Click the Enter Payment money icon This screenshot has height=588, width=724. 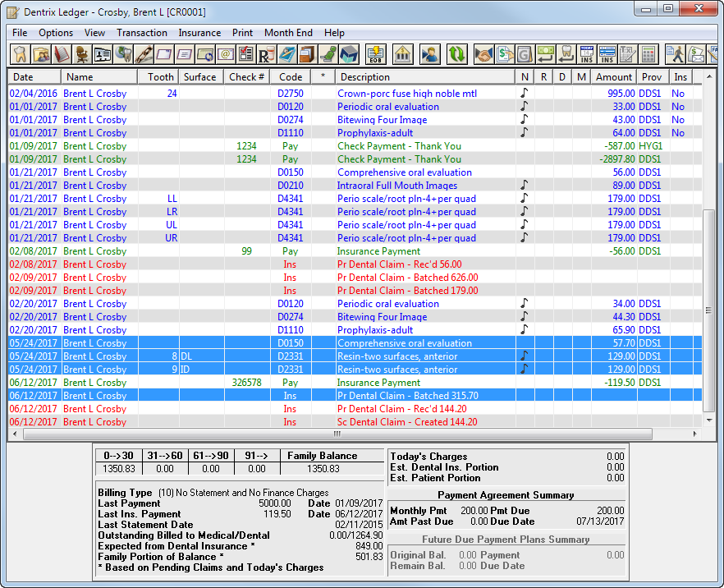(545, 54)
